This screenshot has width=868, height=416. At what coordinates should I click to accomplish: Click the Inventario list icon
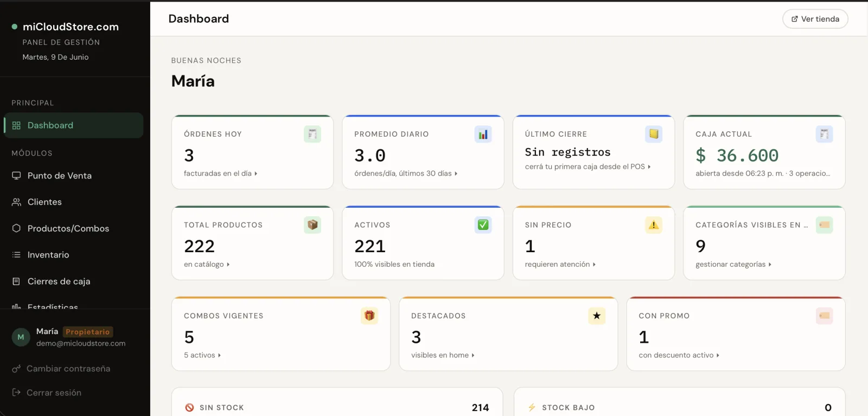click(16, 255)
